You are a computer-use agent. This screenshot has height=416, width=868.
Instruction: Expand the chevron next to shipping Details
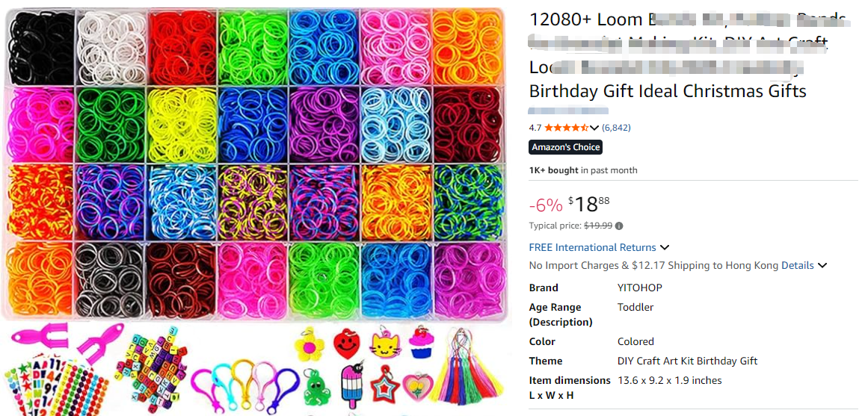(x=822, y=266)
